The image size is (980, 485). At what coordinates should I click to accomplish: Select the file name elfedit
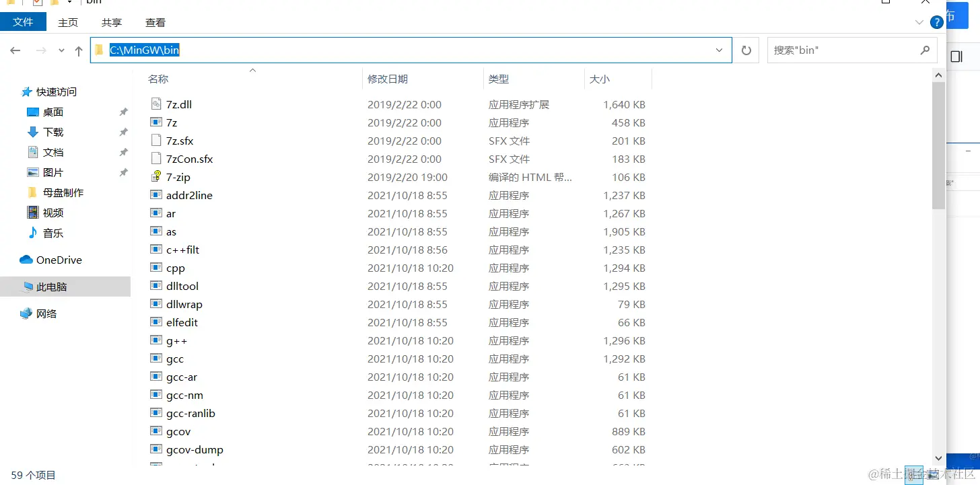182,322
